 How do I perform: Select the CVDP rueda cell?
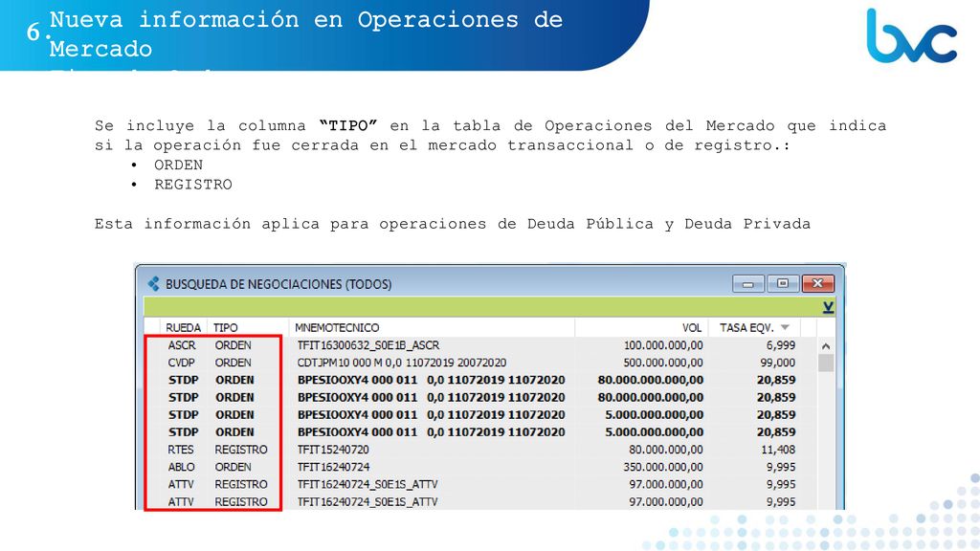click(x=181, y=363)
